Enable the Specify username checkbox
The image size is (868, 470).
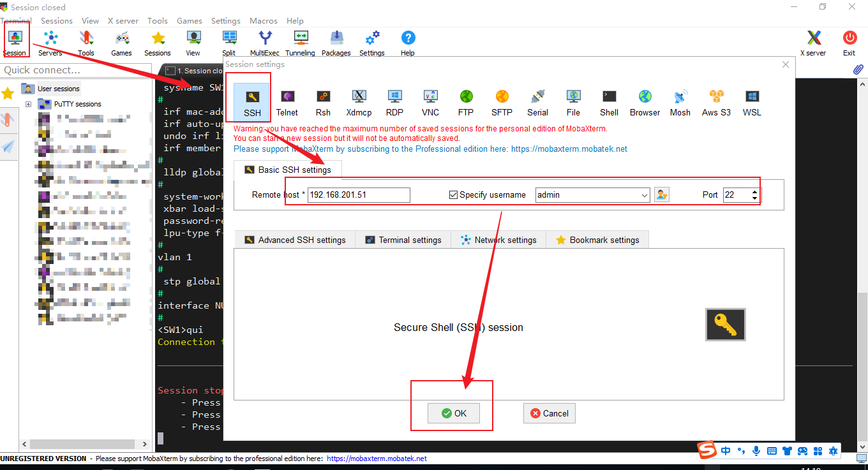(x=453, y=195)
